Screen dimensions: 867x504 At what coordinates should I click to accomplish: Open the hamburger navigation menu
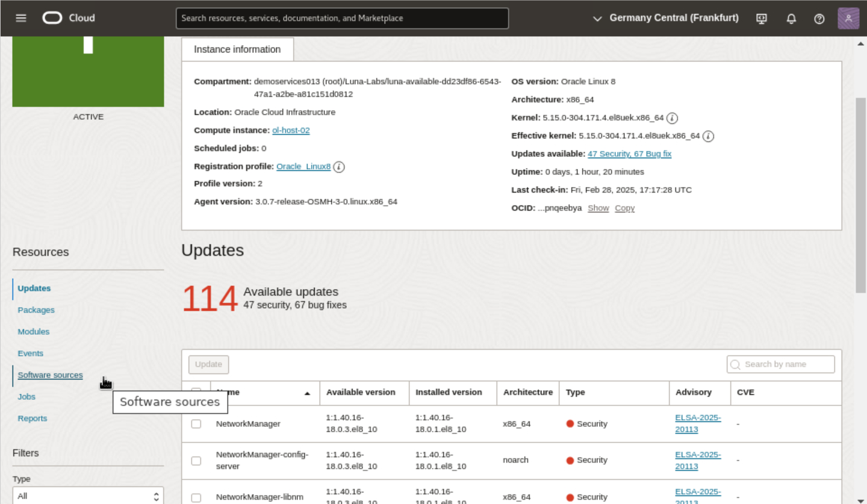pos(21,18)
